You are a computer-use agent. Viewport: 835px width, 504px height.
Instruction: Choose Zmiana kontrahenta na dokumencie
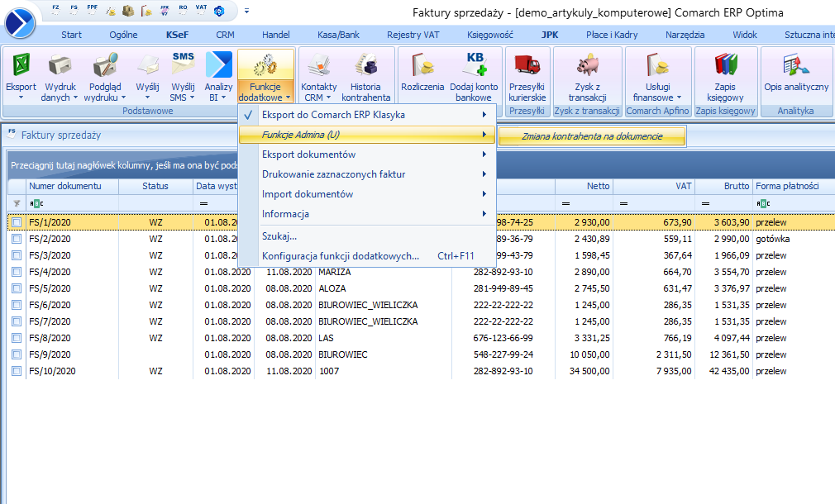click(592, 136)
